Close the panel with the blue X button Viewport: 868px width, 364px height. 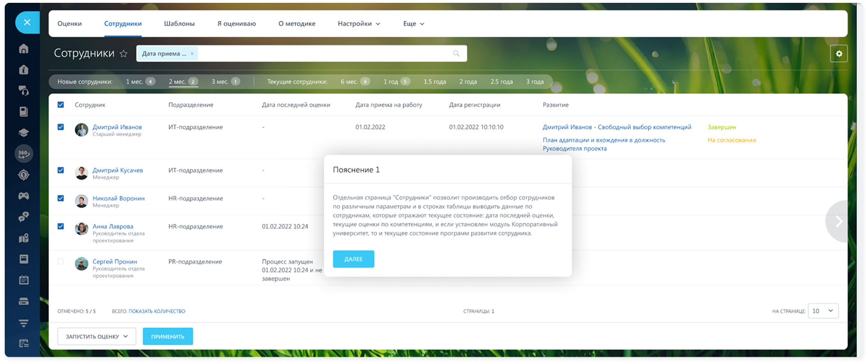coord(27,22)
